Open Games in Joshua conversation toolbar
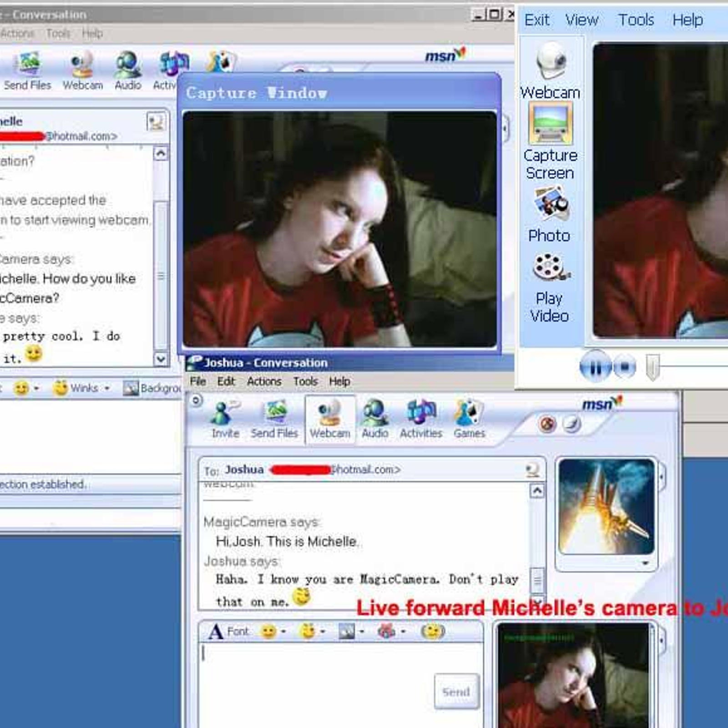 pyautogui.click(x=469, y=419)
